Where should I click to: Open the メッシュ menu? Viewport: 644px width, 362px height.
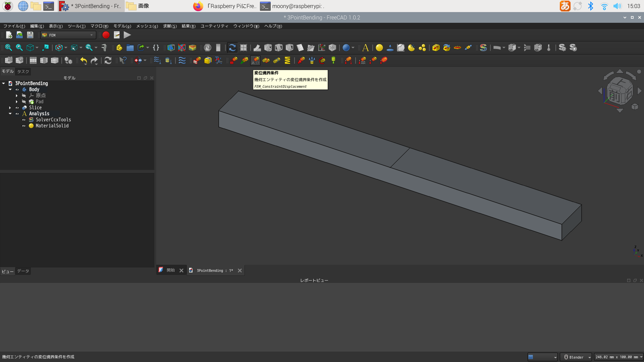click(x=147, y=26)
